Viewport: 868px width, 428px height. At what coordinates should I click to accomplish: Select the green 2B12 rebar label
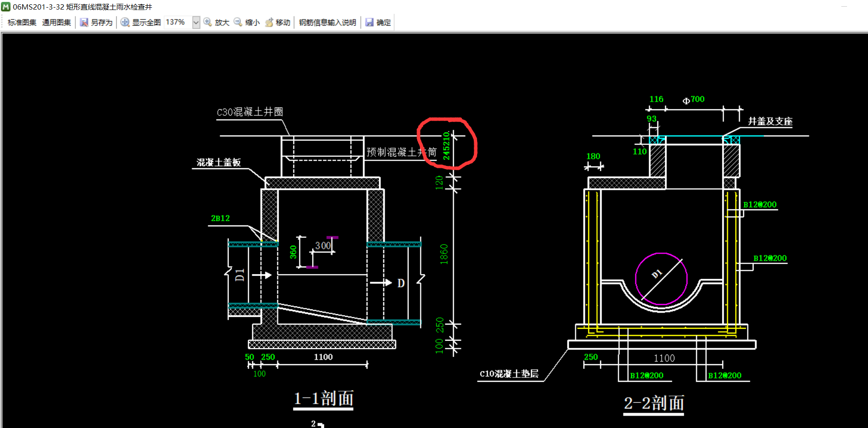[x=220, y=218]
